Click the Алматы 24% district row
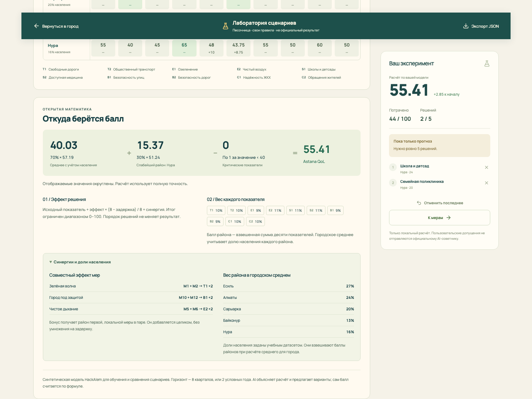The width and height of the screenshot is (532, 399). coord(289,298)
